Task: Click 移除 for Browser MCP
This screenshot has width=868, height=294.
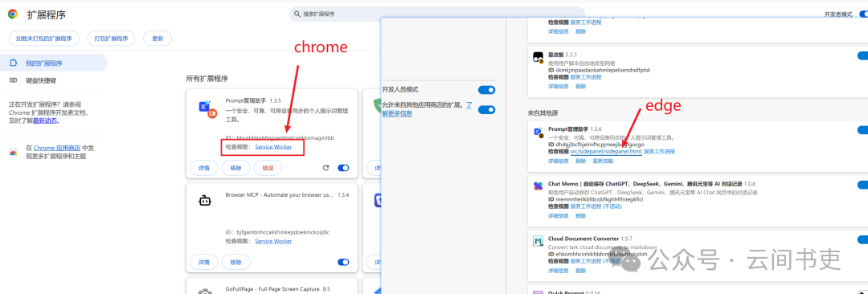Action: 235,262
